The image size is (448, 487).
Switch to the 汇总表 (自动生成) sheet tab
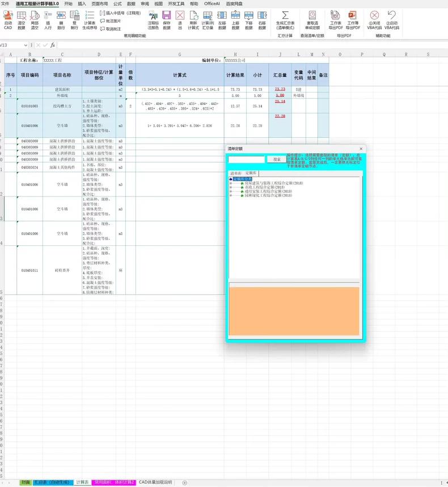tap(53, 482)
